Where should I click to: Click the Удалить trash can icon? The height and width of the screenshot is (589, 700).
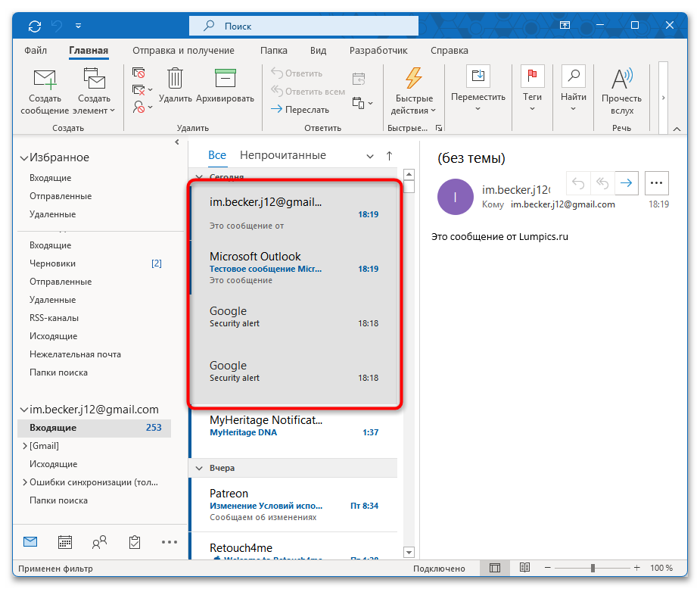[x=175, y=78]
